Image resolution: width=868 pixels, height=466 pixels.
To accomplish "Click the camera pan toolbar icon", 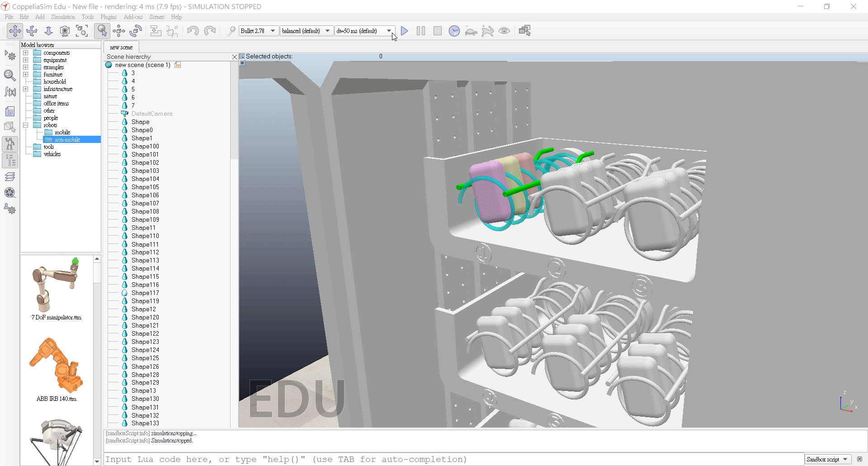I will [15, 31].
